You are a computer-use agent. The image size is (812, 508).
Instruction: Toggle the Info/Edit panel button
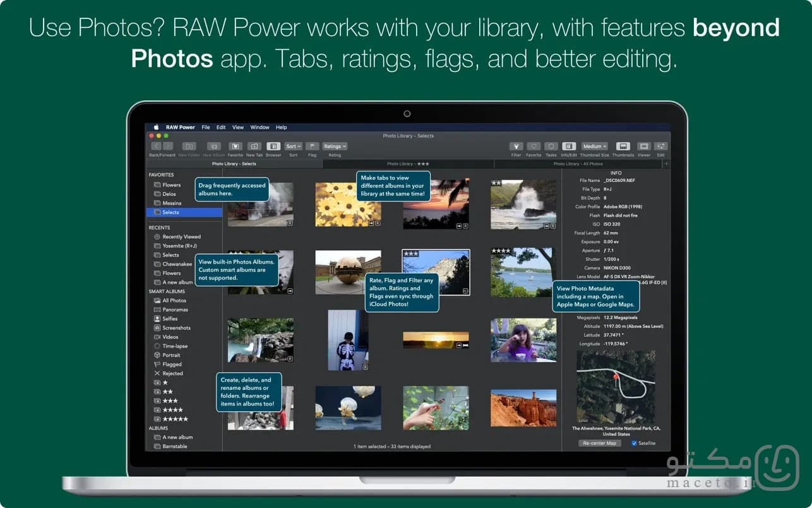(569, 146)
